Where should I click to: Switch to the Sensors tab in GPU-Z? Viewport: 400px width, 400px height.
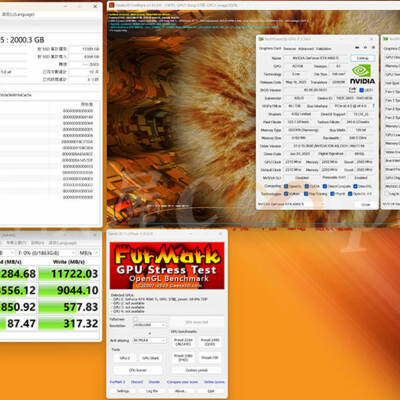[x=289, y=49]
